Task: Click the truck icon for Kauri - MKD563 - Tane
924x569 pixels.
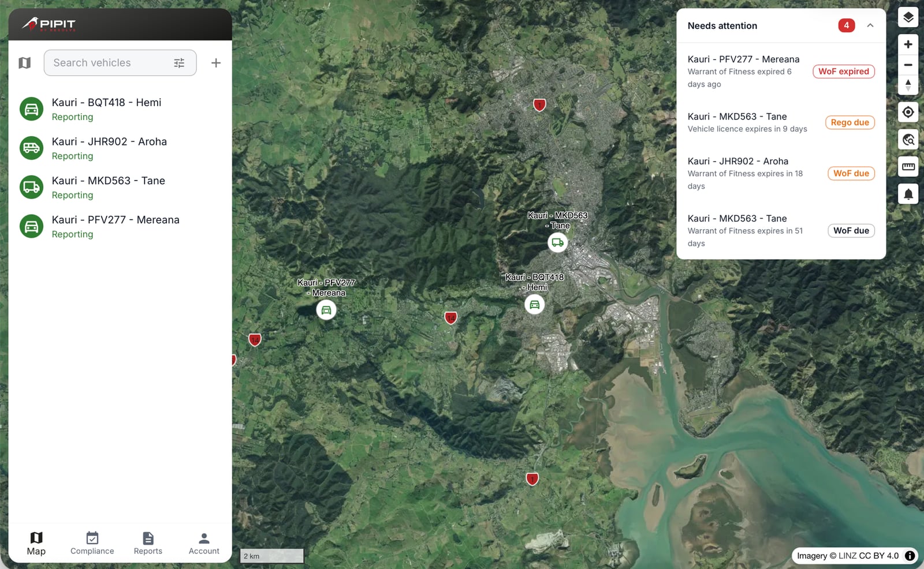Action: pyautogui.click(x=32, y=188)
